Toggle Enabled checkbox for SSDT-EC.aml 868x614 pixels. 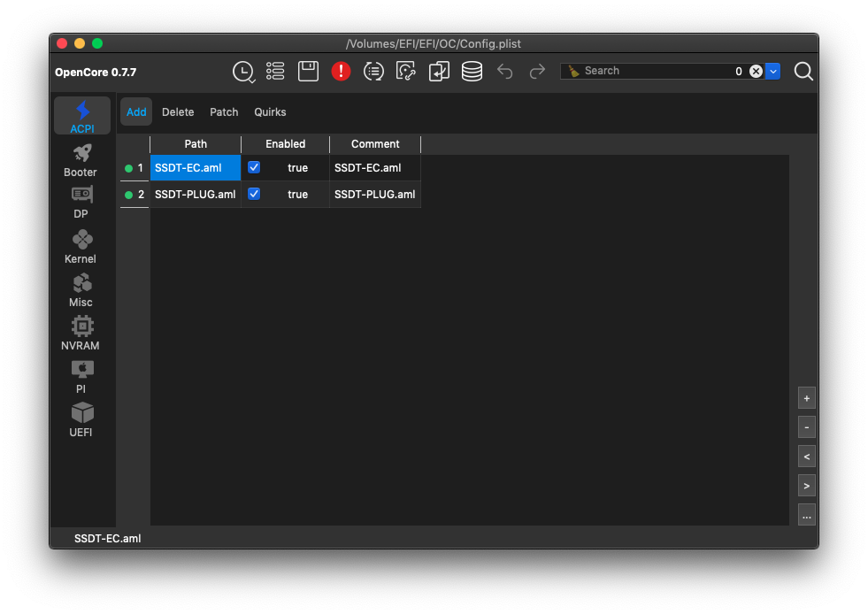[254, 167]
